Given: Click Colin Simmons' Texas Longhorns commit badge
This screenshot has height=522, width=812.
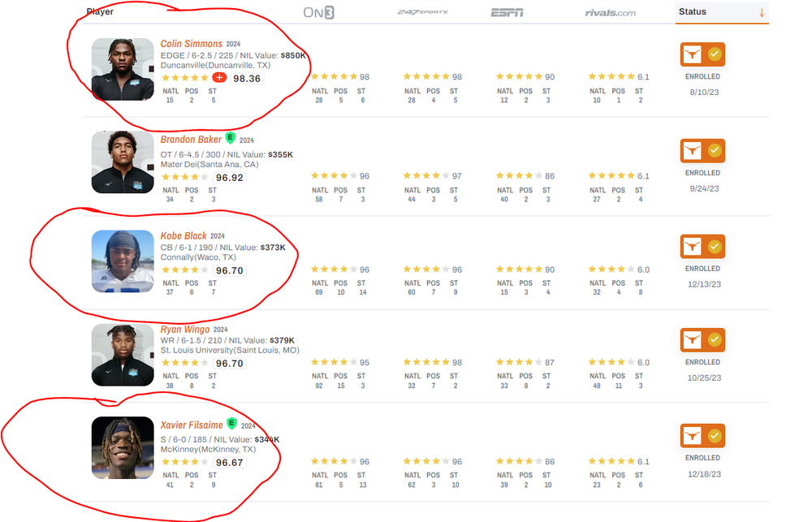Looking at the screenshot, I should coord(702,54).
